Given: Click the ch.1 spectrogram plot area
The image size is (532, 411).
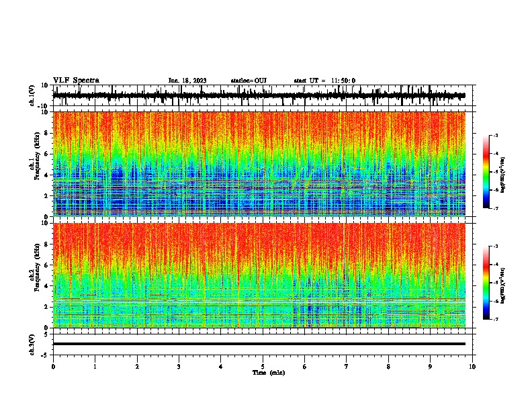Looking at the screenshot, I should pyautogui.click(x=259, y=164).
